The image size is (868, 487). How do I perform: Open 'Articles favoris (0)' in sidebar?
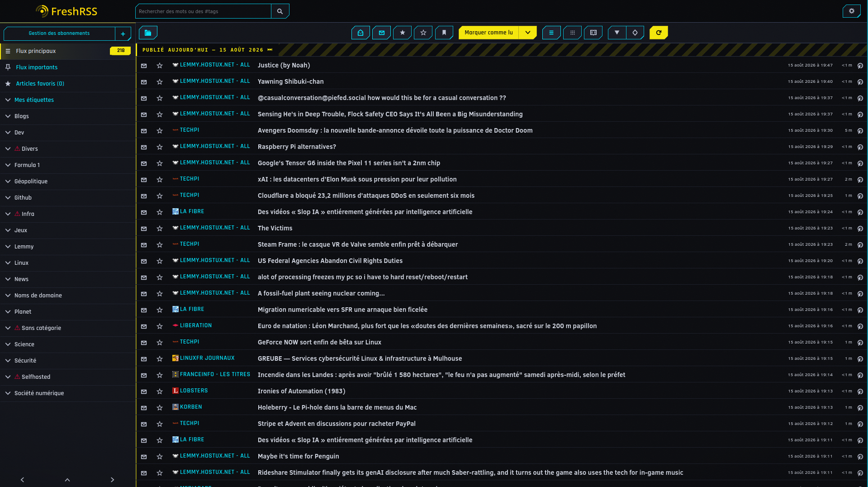point(40,84)
